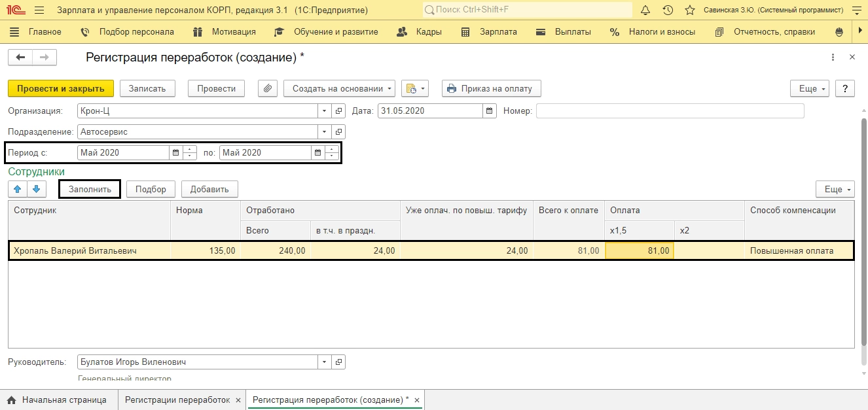Open Организация Крон-Ц item card
868x410 pixels.
[338, 111]
